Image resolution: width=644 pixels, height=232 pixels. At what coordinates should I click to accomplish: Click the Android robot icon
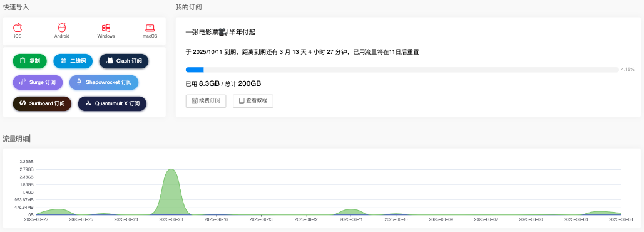[62, 28]
